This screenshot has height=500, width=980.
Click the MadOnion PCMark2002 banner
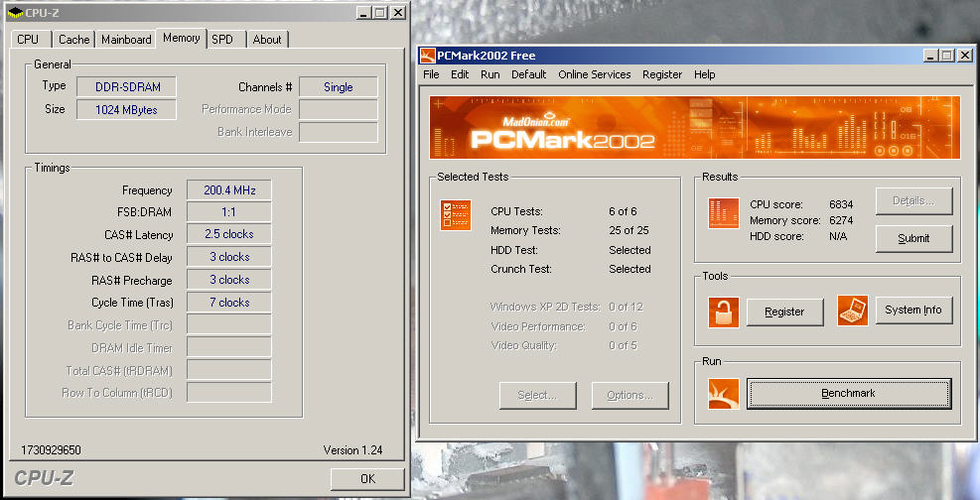point(695,127)
